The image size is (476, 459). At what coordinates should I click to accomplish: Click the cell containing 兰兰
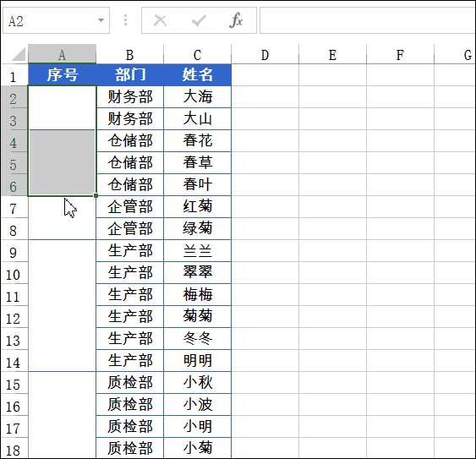coord(197,251)
